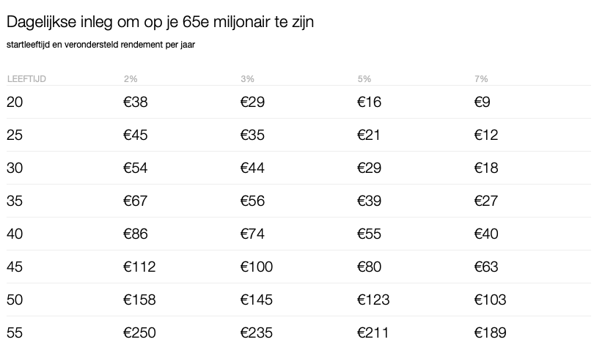Click the 7% column header
This screenshot has height=364, width=605.
tap(481, 79)
